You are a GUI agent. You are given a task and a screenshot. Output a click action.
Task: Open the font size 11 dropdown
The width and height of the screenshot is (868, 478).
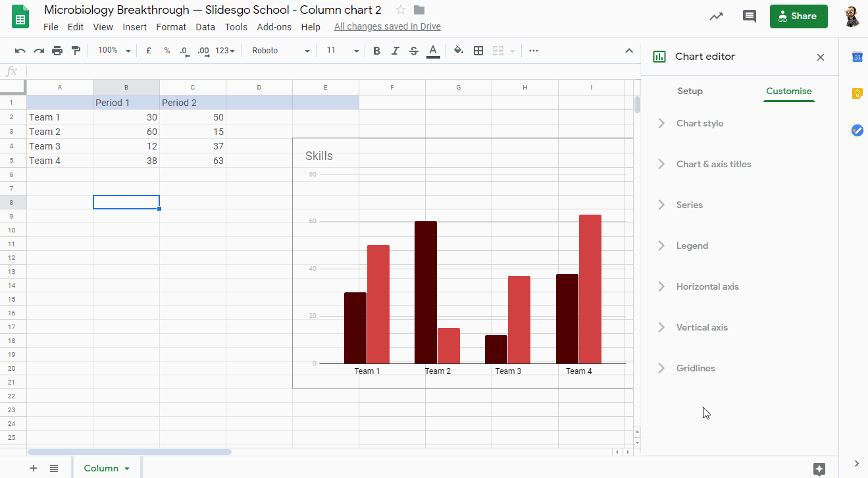tap(343, 51)
